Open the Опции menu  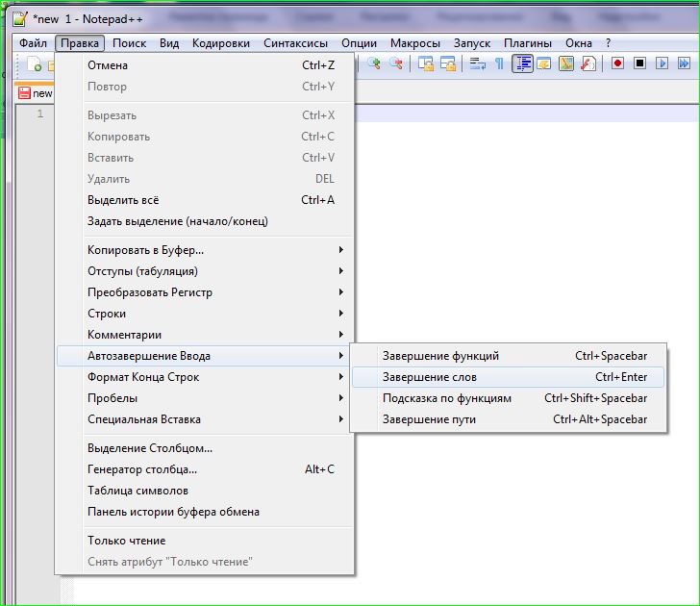(x=359, y=43)
